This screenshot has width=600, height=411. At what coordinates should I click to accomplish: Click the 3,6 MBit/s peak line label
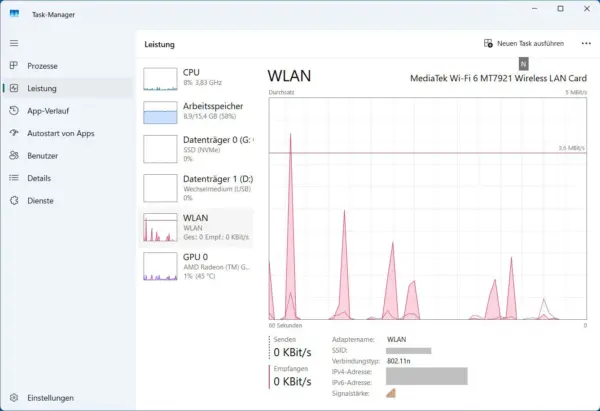point(571,148)
